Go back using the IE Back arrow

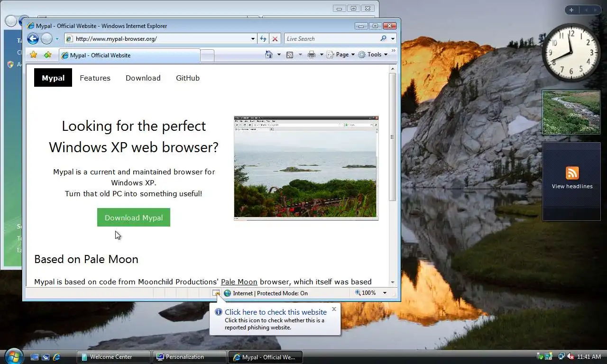pyautogui.click(x=33, y=39)
